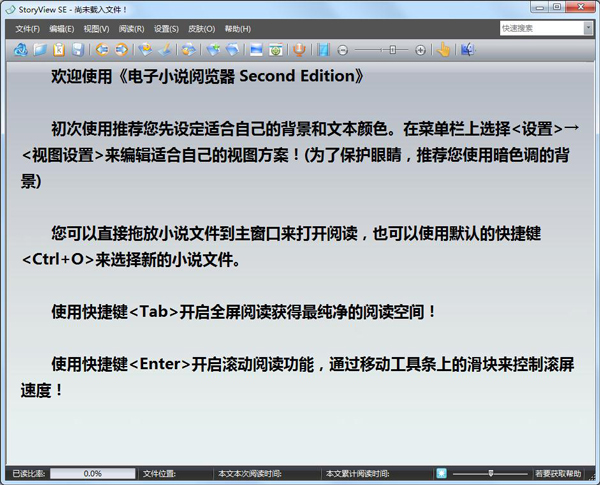Open the 阅读(R) menu
Image resolution: width=600 pixels, height=485 pixels.
click(131, 29)
